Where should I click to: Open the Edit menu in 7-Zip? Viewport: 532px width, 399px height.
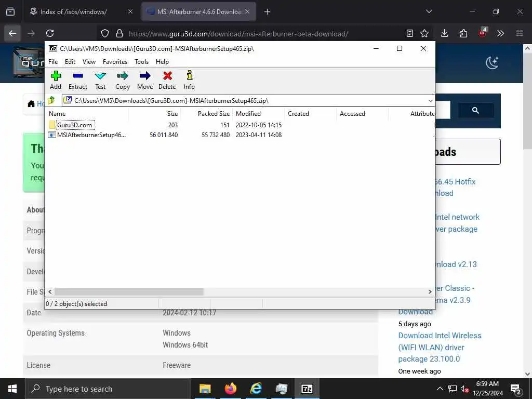pos(70,62)
